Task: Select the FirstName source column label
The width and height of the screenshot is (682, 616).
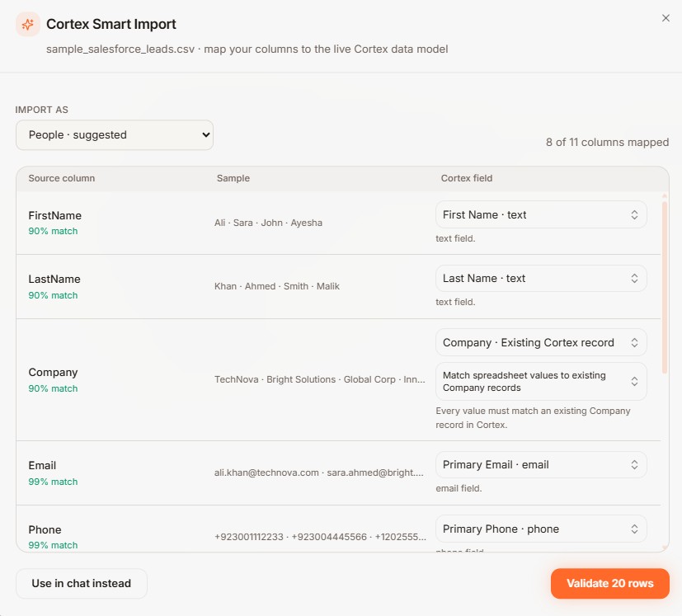Action: [54, 216]
